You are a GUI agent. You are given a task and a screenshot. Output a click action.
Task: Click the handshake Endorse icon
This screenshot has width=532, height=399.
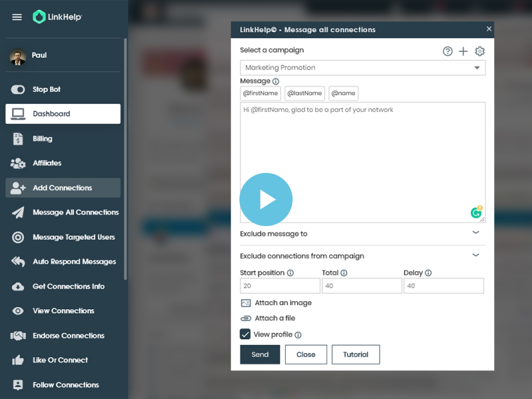tap(18, 336)
